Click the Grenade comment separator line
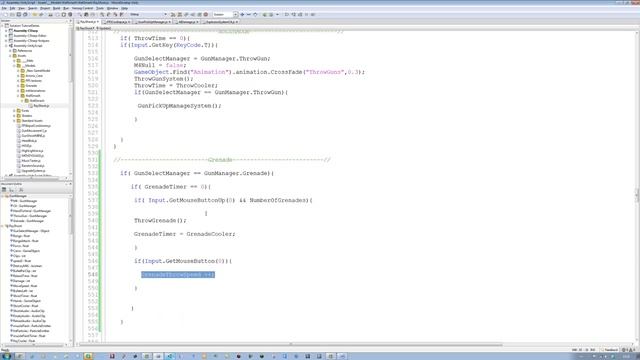The height and width of the screenshot is (360, 640). (x=222, y=160)
